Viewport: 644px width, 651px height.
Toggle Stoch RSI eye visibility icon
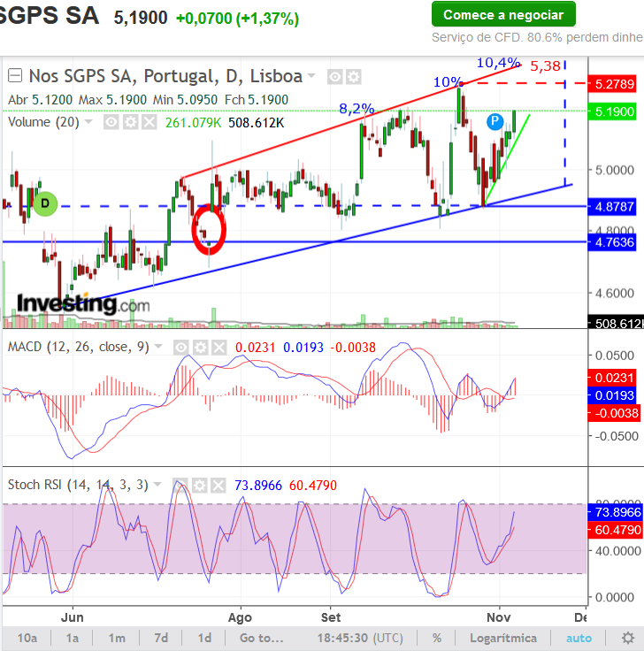(x=180, y=485)
